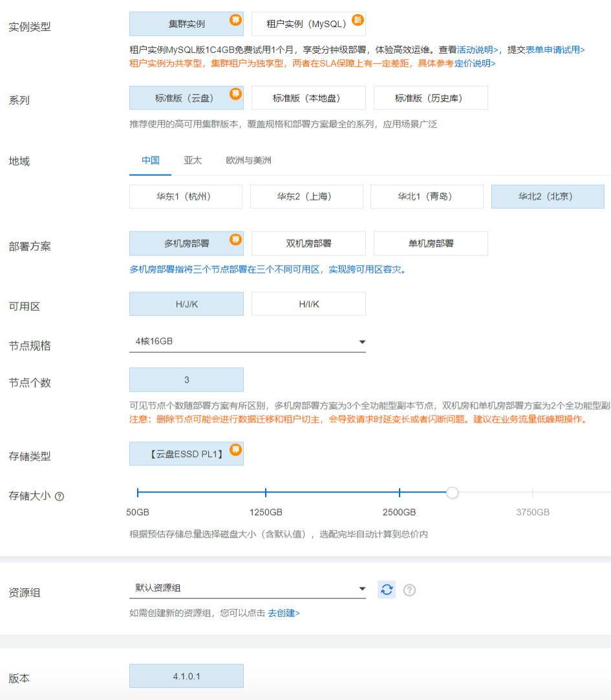611x700 pixels.
Task: Open the 节点规格 dropdown showing 4核16GB
Action: coord(248,341)
